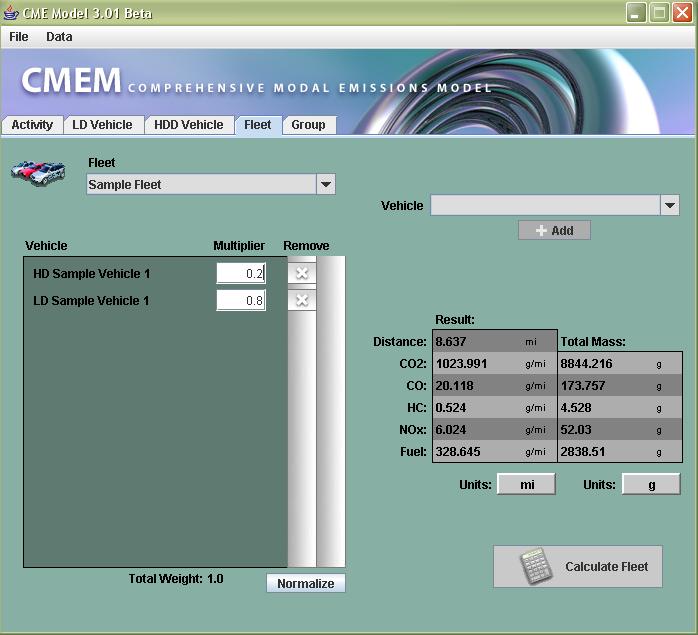
Task: Toggle the mass units g button
Action: click(x=650, y=484)
